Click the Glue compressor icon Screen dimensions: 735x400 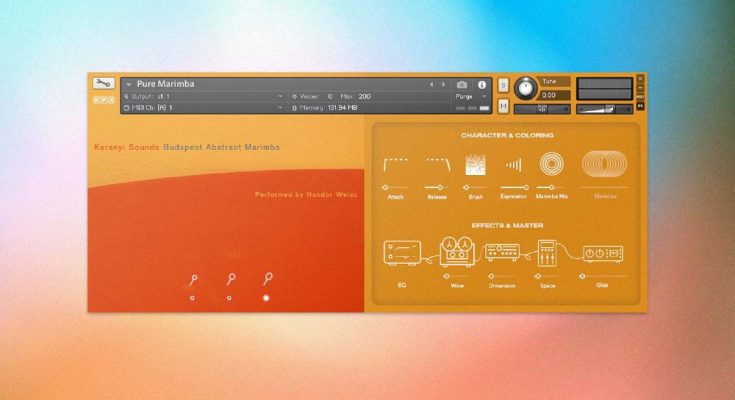pyautogui.click(x=603, y=254)
